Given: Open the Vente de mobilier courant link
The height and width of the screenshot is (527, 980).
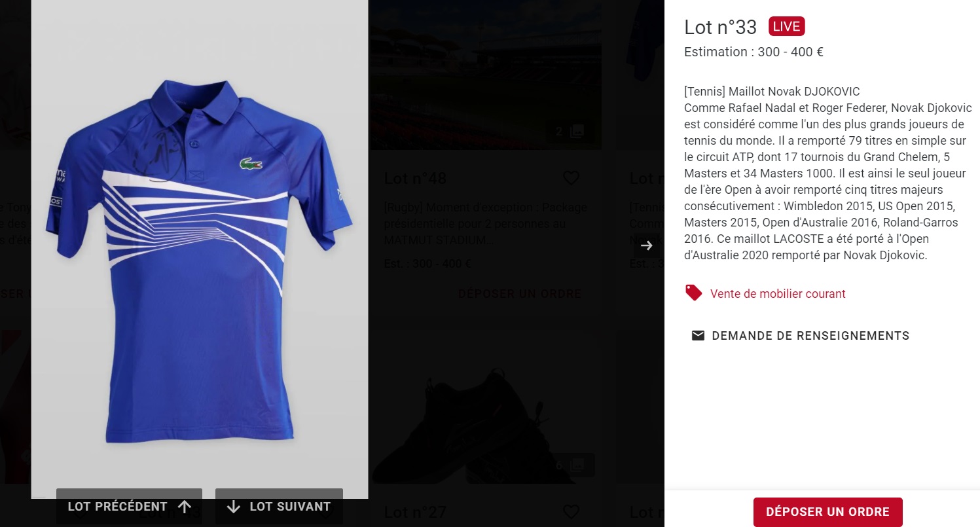Looking at the screenshot, I should point(778,294).
